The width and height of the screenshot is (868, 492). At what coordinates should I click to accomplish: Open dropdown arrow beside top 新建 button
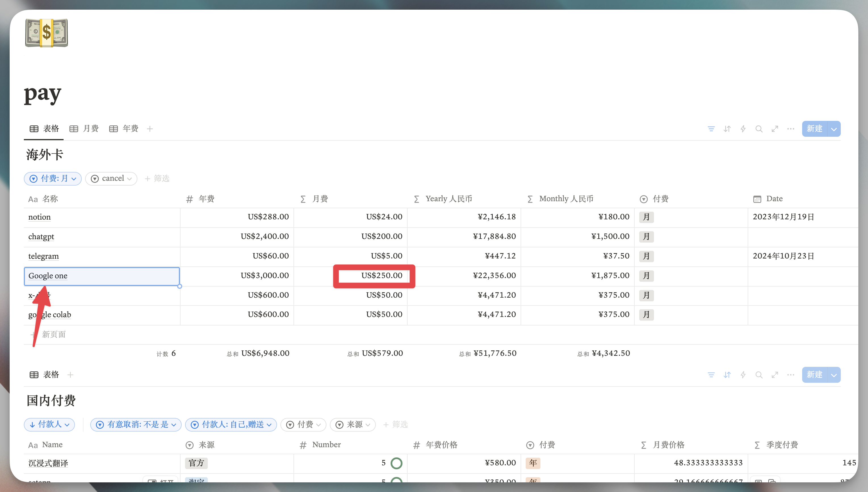(834, 129)
